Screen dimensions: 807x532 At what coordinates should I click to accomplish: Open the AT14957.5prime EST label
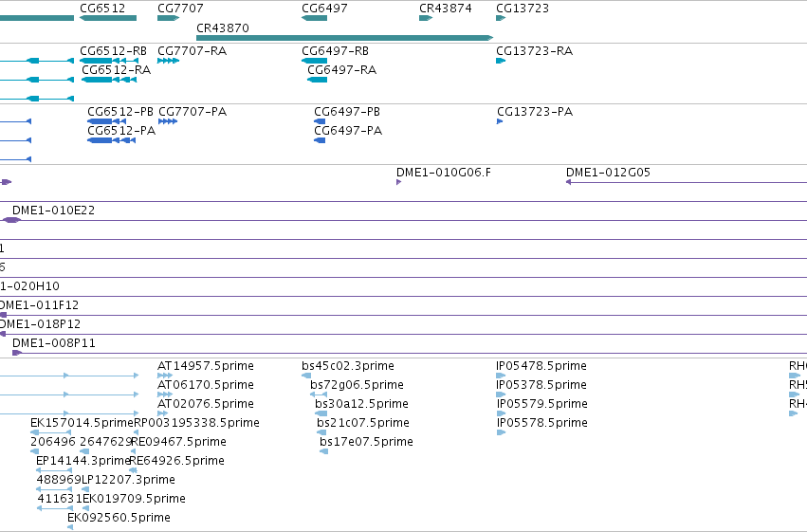[x=206, y=366]
